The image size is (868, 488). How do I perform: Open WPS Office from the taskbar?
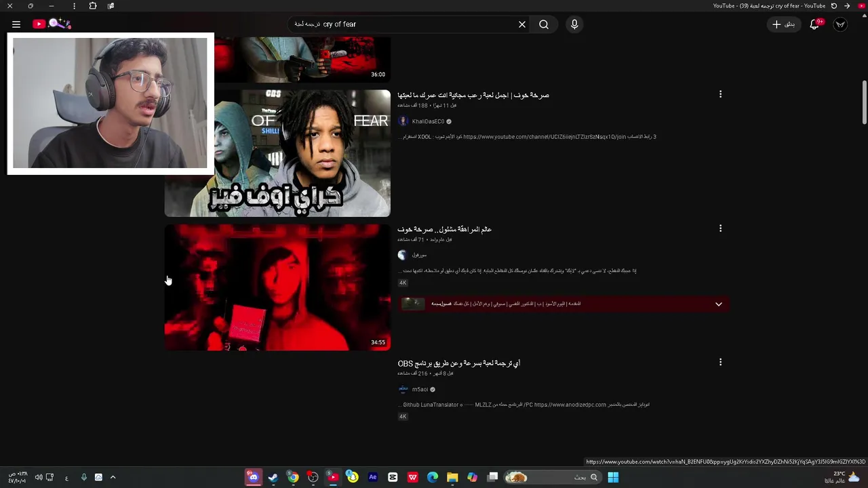[x=412, y=477]
